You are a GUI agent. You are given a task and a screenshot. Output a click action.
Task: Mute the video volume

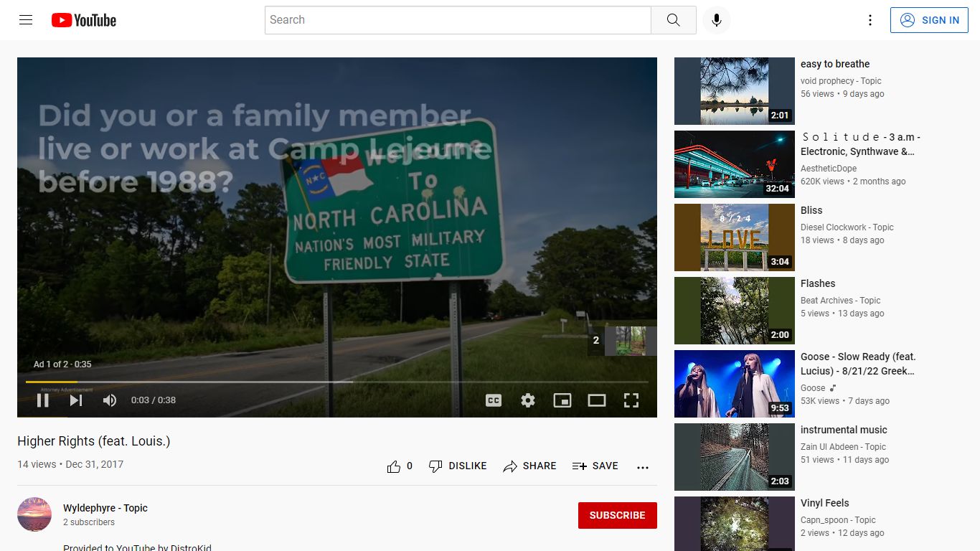coord(109,400)
